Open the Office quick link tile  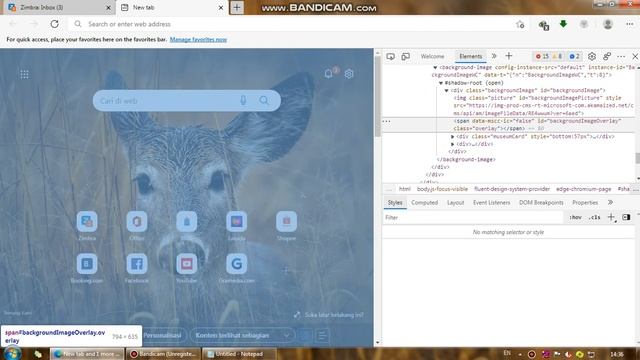[137, 222]
